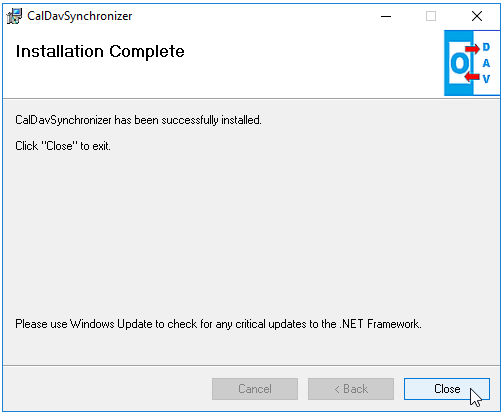
Task: Click the 'Click "Close" to exit' instruction text
Action: (63, 146)
